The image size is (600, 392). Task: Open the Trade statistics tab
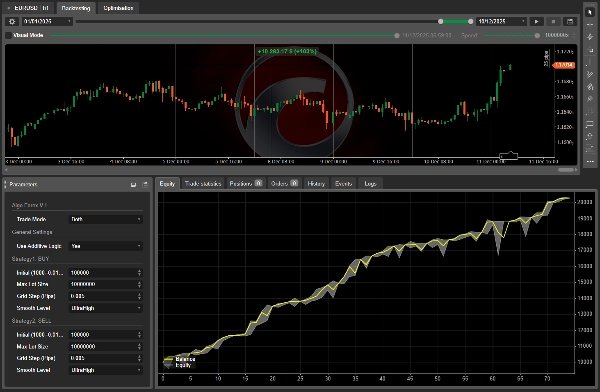pyautogui.click(x=203, y=184)
